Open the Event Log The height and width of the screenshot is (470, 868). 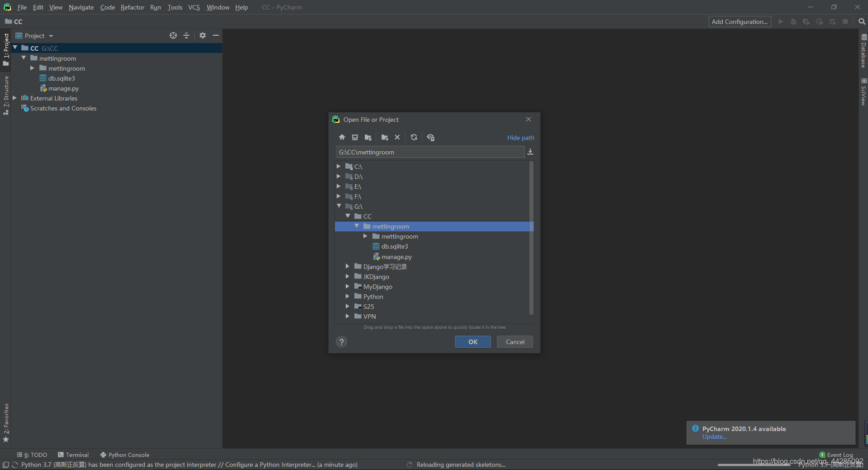coord(836,455)
